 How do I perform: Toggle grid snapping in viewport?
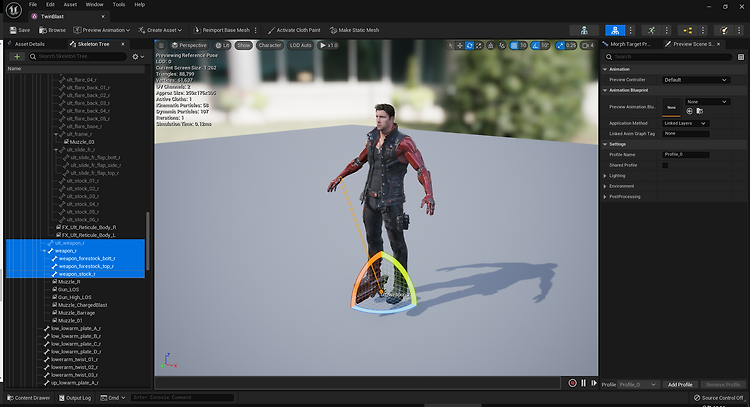[514, 45]
